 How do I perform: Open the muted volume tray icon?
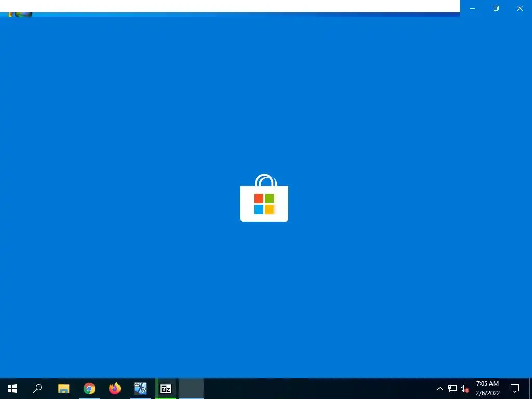pos(464,389)
